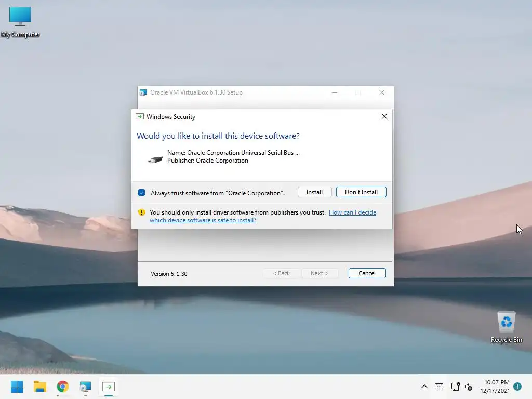Click the 'Publisher: Oracle Corporation' text

pyautogui.click(x=208, y=161)
